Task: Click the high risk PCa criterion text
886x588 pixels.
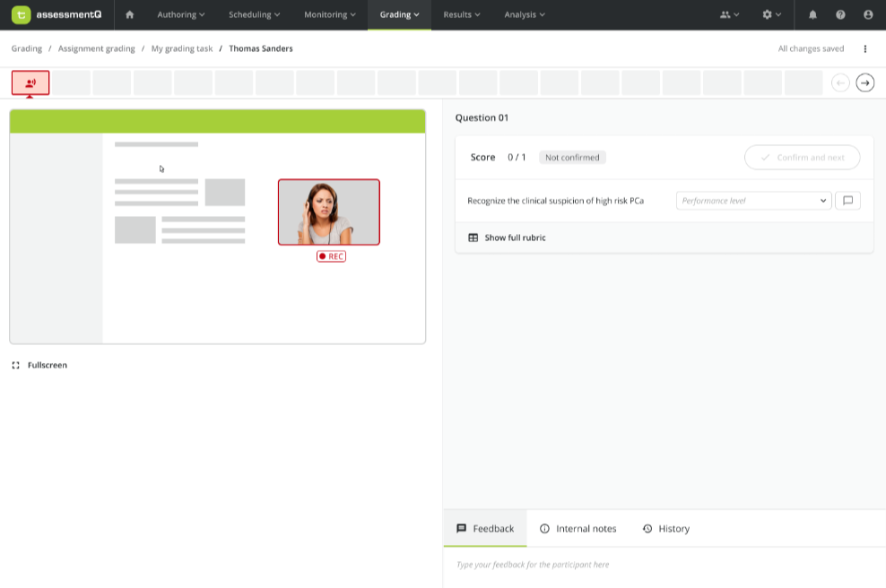Action: point(555,201)
